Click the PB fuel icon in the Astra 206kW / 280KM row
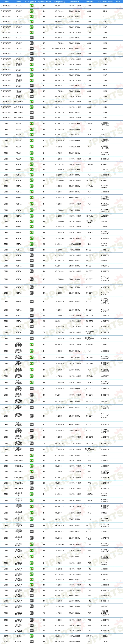Viewport: 123px width, 644px height. [32, 244]
